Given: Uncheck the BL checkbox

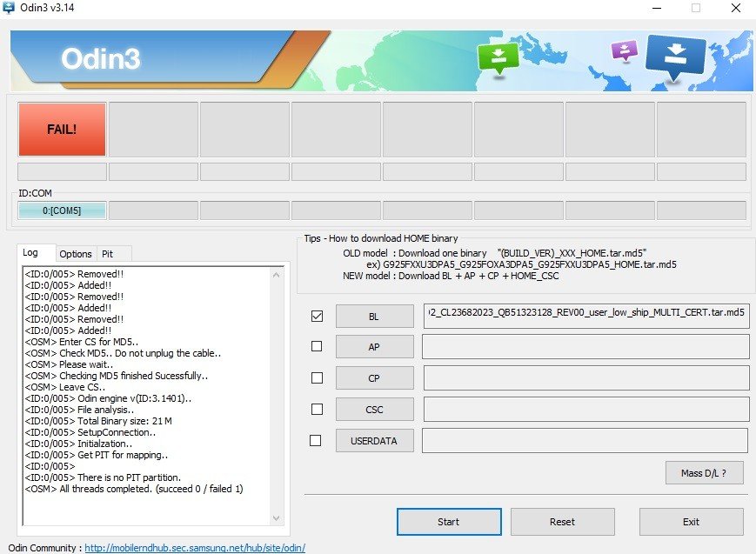Looking at the screenshot, I should [x=317, y=316].
